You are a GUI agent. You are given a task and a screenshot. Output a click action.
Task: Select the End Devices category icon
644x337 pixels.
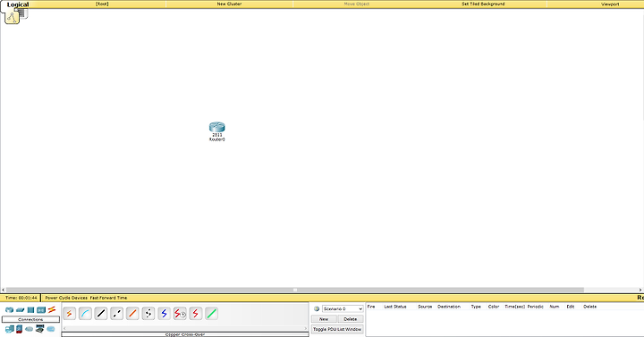pyautogui.click(x=9, y=329)
